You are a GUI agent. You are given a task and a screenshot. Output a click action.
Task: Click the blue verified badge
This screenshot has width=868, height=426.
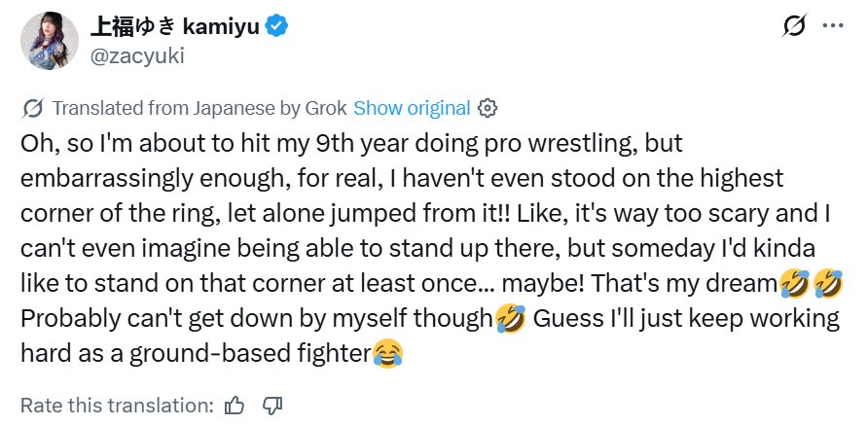[x=277, y=28]
